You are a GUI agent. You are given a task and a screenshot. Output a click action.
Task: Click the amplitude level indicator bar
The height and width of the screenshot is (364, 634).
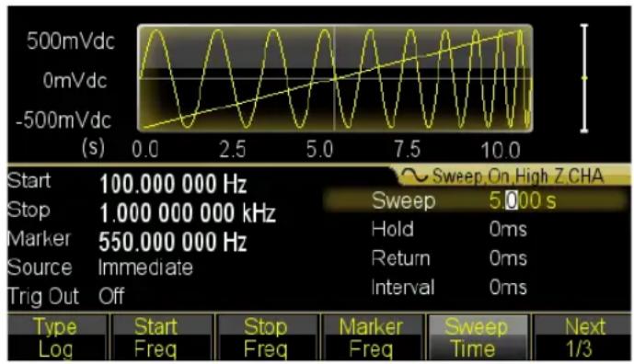pyautogui.click(x=584, y=78)
